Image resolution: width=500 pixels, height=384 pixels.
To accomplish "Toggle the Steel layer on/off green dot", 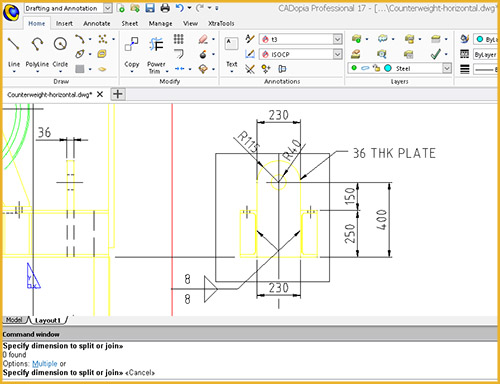I will 354,68.
